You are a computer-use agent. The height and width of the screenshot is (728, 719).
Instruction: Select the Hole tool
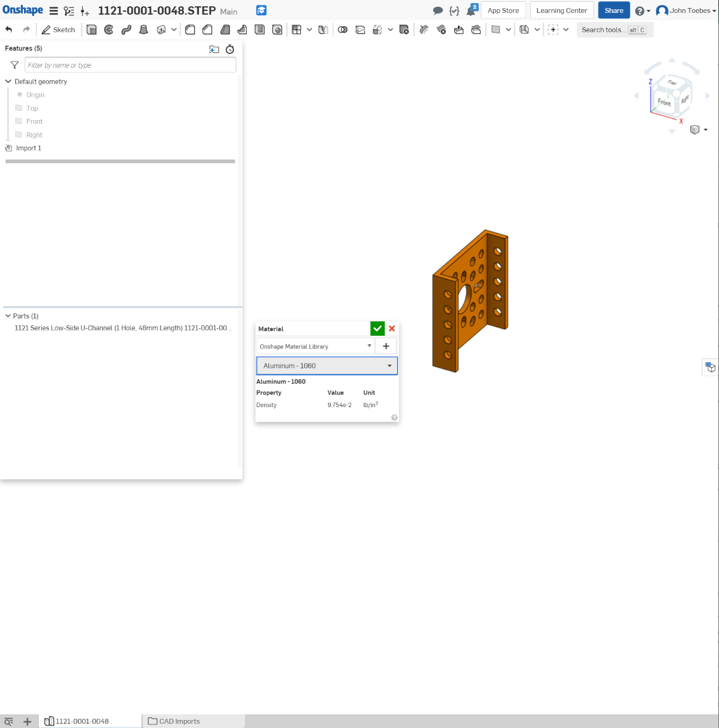coord(277,30)
